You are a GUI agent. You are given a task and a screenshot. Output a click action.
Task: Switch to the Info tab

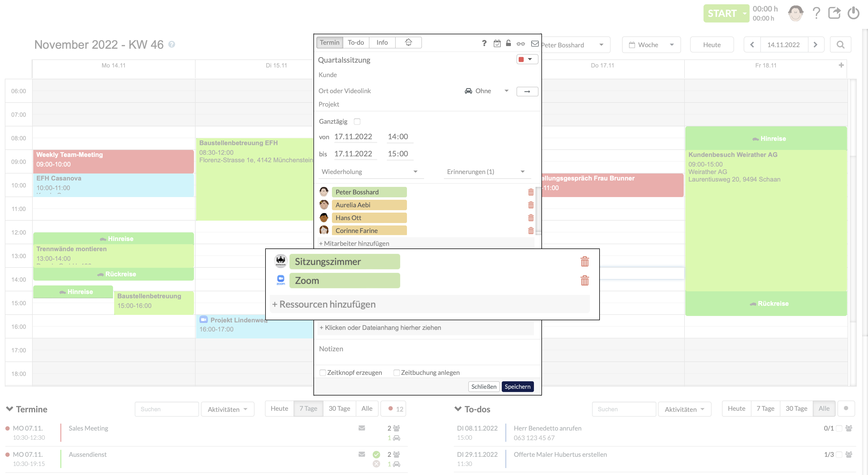382,43
